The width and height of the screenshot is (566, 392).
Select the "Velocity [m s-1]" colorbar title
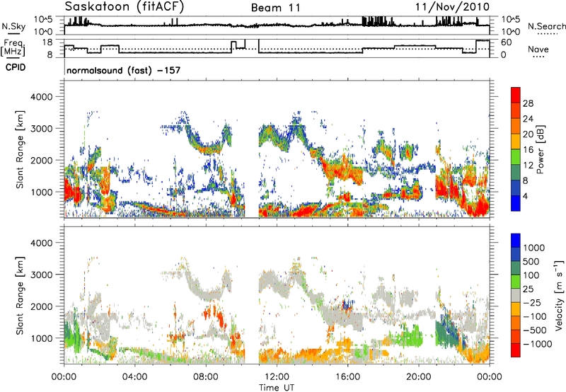559,295
